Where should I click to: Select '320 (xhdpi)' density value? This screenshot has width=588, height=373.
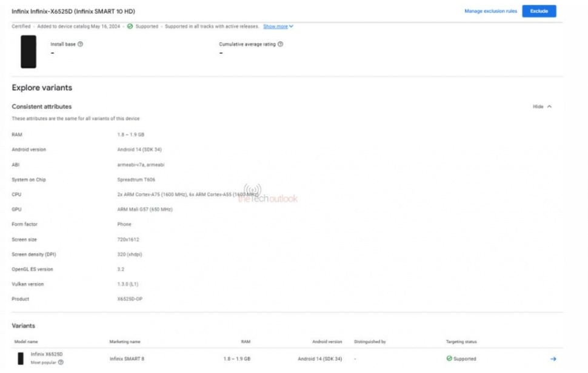pos(129,255)
